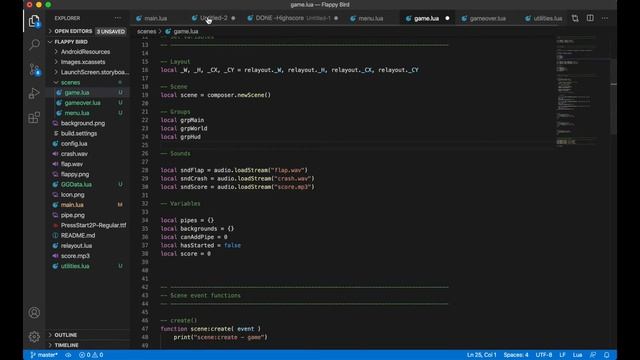Screen dimensions: 640x360
Task: Click the editor vertical scrollbar
Action: coord(613,96)
